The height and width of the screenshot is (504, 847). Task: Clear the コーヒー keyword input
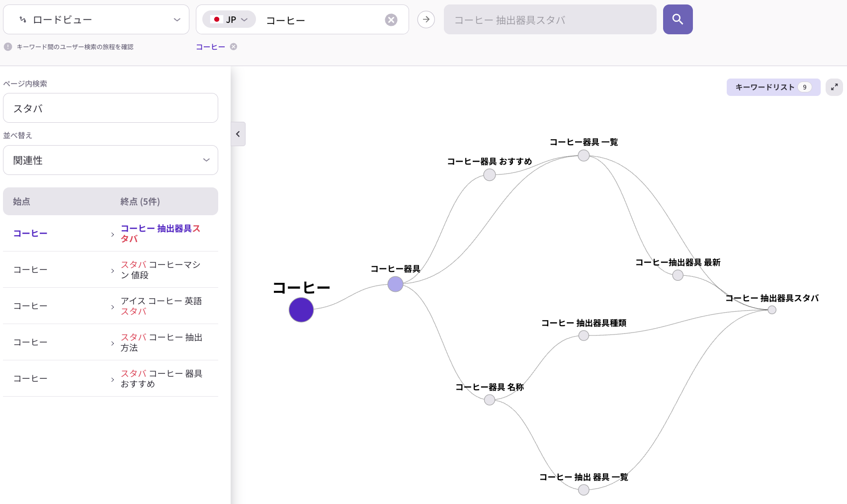(x=391, y=20)
